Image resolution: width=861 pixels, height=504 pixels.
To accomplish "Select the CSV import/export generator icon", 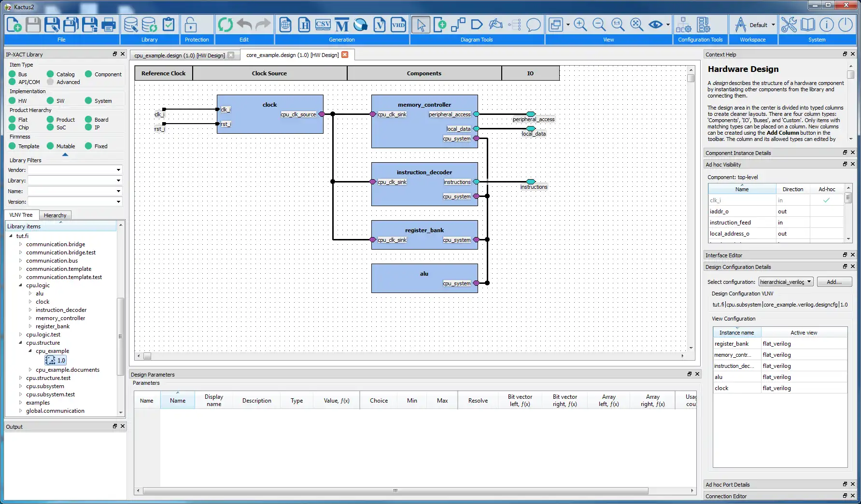I will point(323,24).
